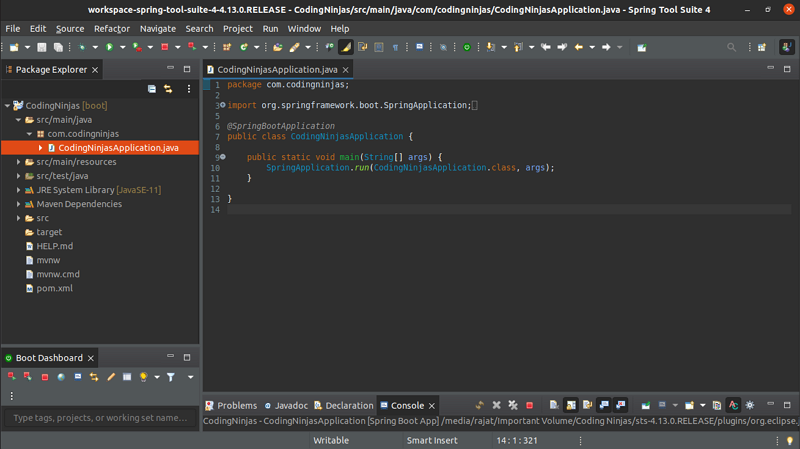Click the Writable status bar field
Screen dimensions: 800x449
[331, 440]
